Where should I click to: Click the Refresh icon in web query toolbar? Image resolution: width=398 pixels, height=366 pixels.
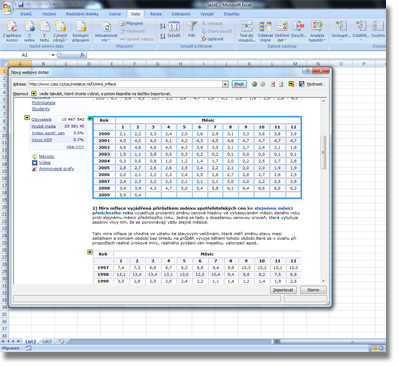pos(281,84)
